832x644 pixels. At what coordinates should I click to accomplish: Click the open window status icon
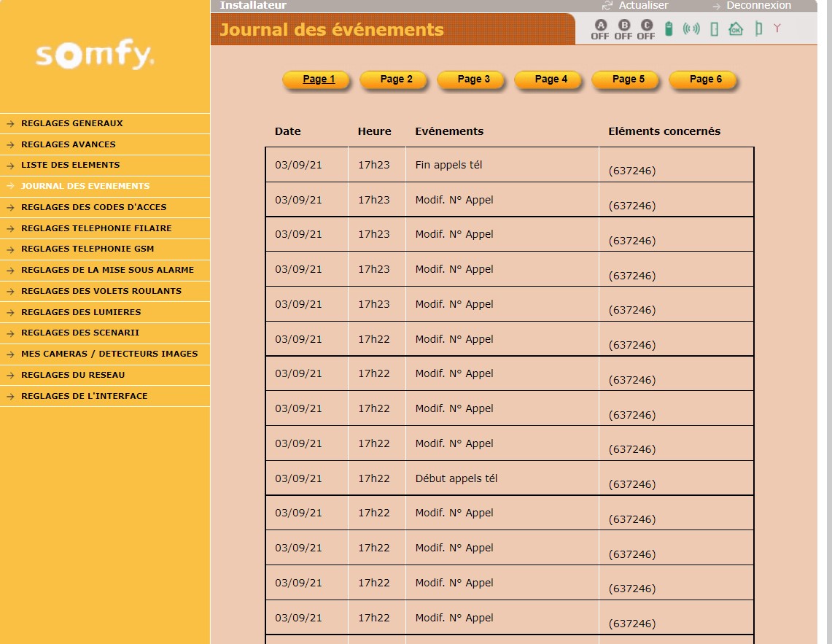(758, 29)
